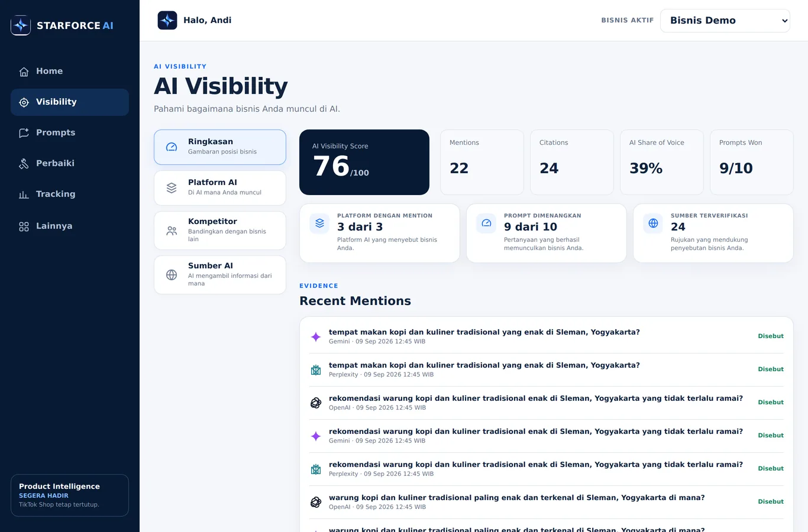The image size is (808, 532).
Task: Click the Lainnya grid icon in sidebar
Action: tap(24, 226)
